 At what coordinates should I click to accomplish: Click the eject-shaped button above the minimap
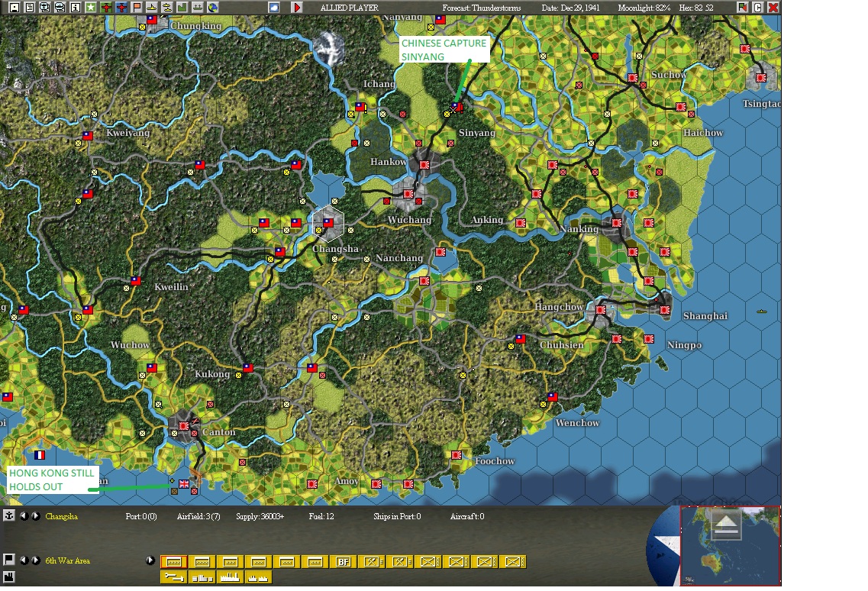pos(726,524)
